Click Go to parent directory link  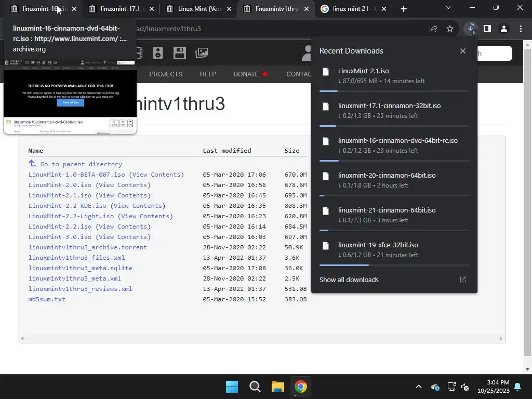pyautogui.click(x=81, y=164)
